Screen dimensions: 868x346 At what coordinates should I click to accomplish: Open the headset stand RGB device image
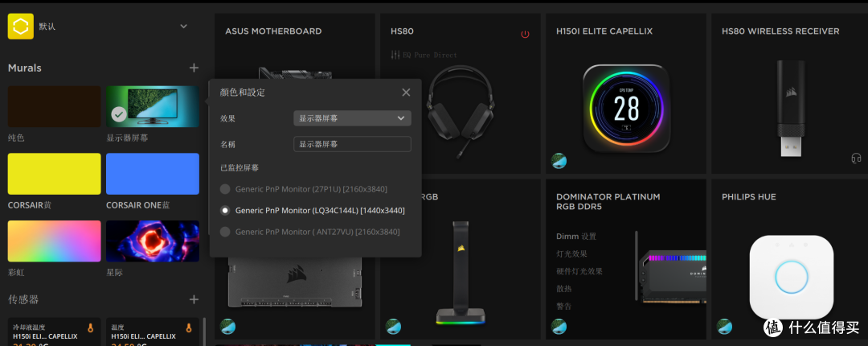(x=461, y=272)
